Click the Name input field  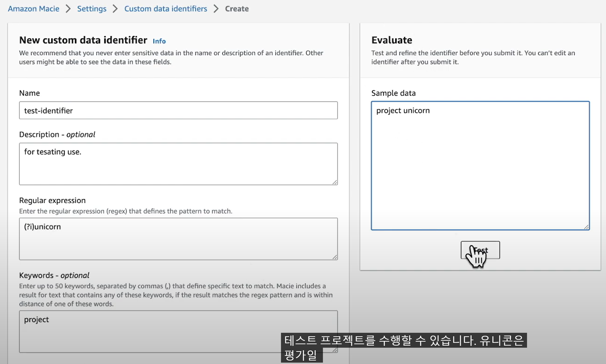(178, 110)
